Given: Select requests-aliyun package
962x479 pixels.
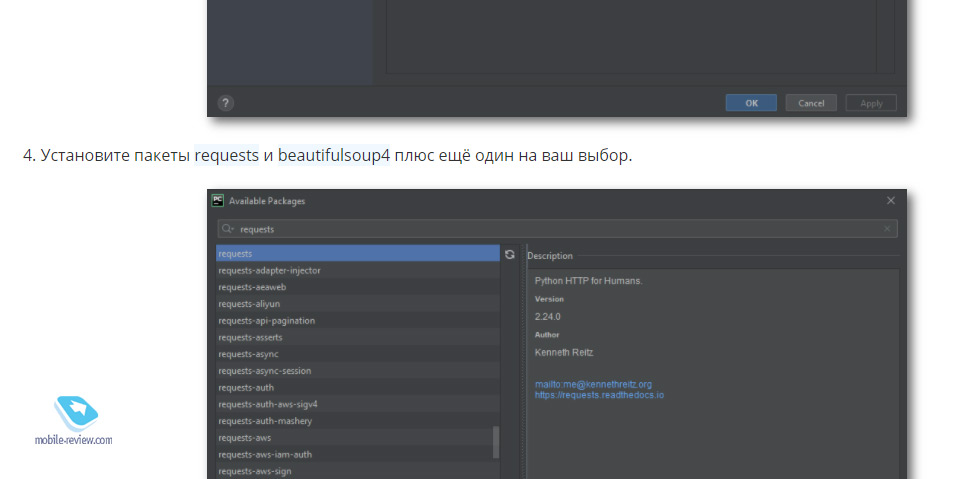Looking at the screenshot, I should pyautogui.click(x=358, y=304).
